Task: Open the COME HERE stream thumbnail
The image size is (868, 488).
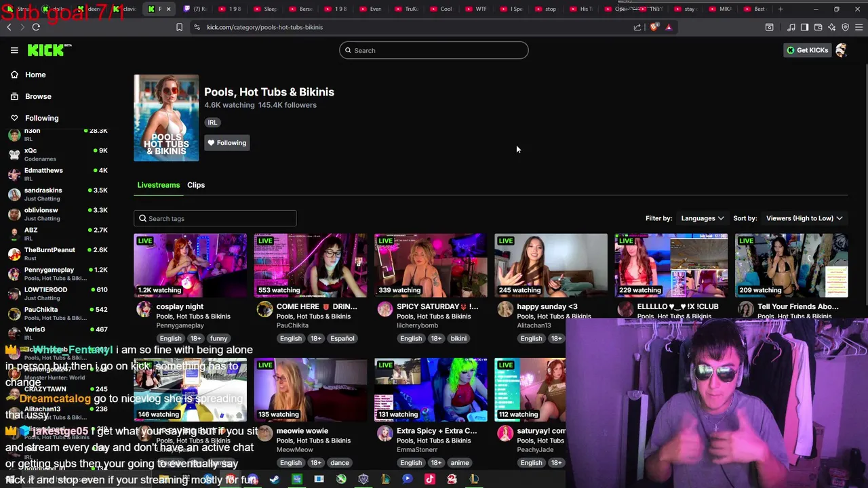Action: [x=311, y=265]
